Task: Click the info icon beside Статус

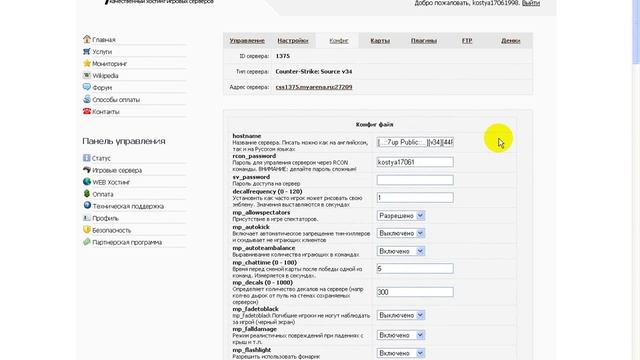Action: click(87, 158)
